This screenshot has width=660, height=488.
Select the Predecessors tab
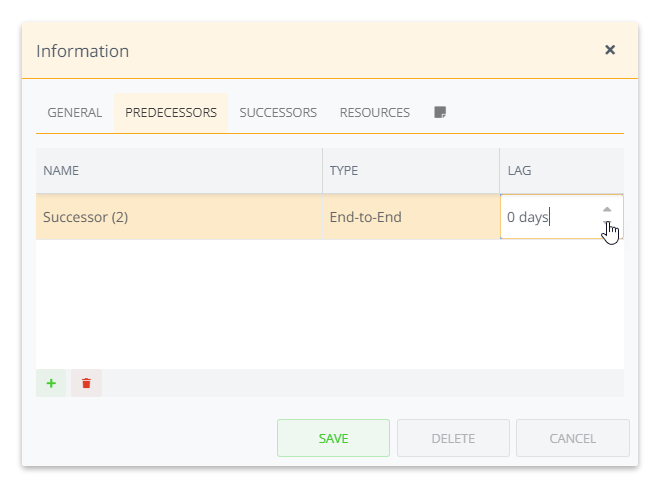pyautogui.click(x=171, y=113)
